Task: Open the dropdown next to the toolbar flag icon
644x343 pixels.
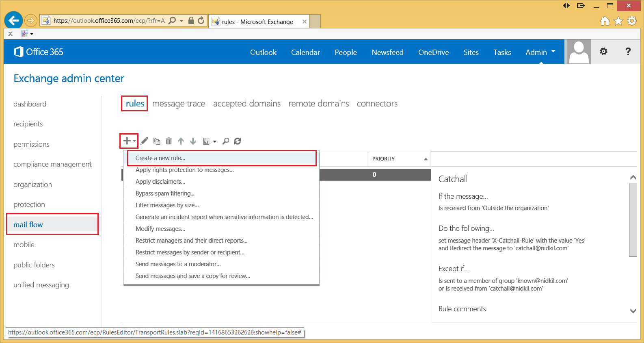Action: click(32, 34)
